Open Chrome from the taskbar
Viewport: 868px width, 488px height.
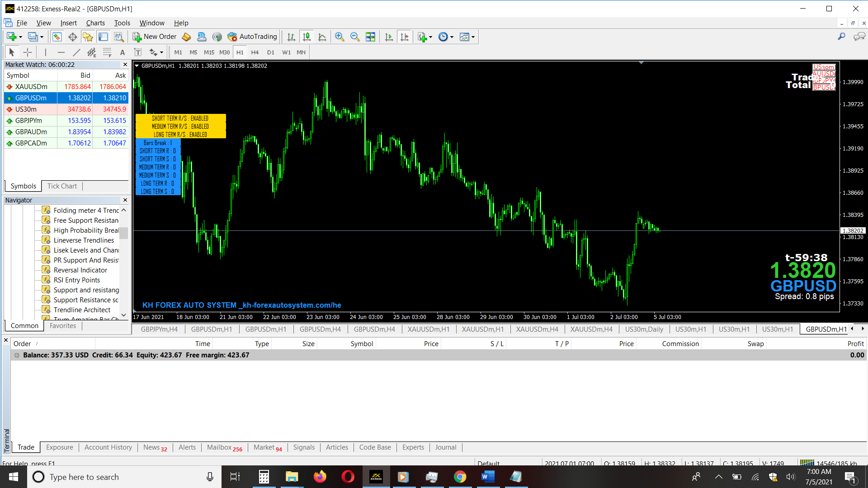(x=460, y=477)
